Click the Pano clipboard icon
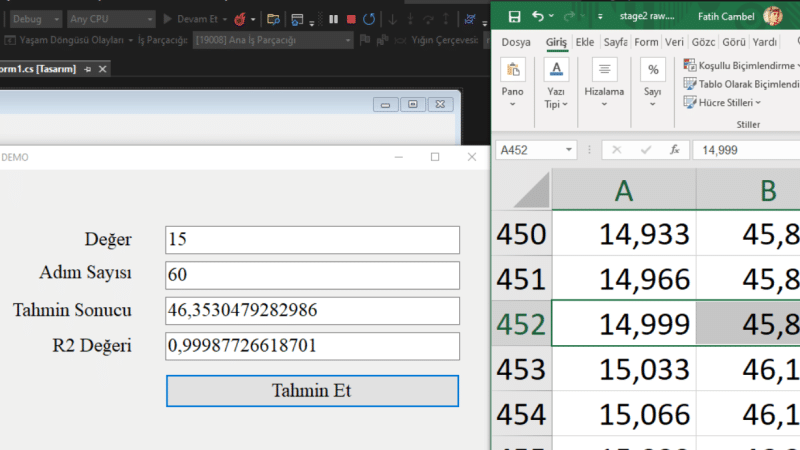The height and width of the screenshot is (450, 800). pos(513,70)
